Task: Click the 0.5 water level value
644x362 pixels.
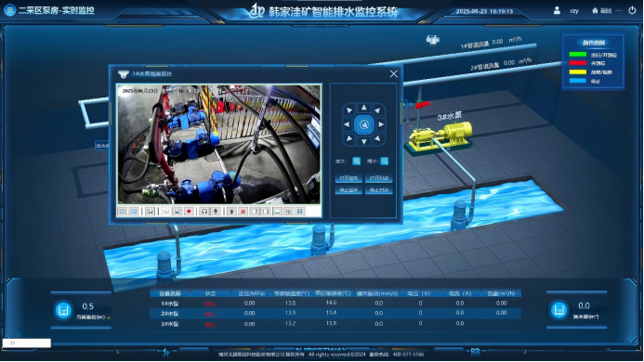Action: pyautogui.click(x=88, y=306)
